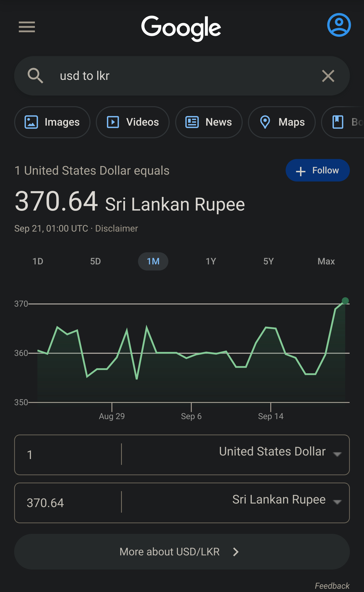Follow the USD/LKR currency pair
364x592 pixels.
[x=317, y=170]
